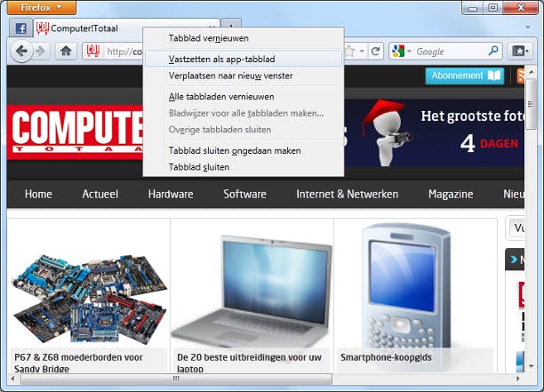Choose Tabblad vernieuwen from context menu

click(x=244, y=38)
